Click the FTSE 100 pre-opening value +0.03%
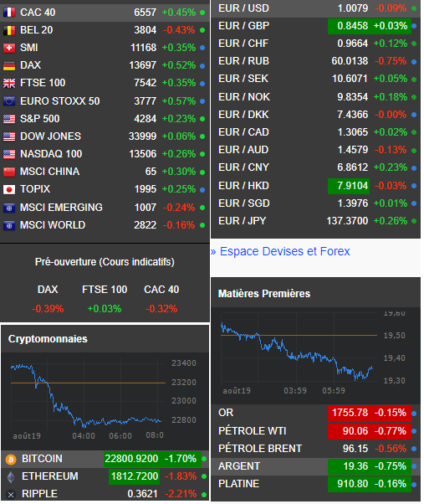 pos(105,309)
